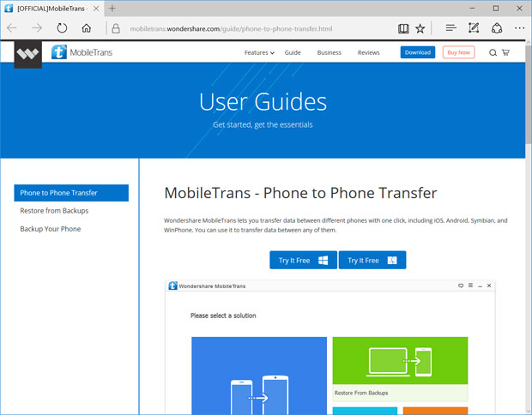532x415 pixels.
Task: Expand the Features dropdown menu
Action: [x=259, y=52]
